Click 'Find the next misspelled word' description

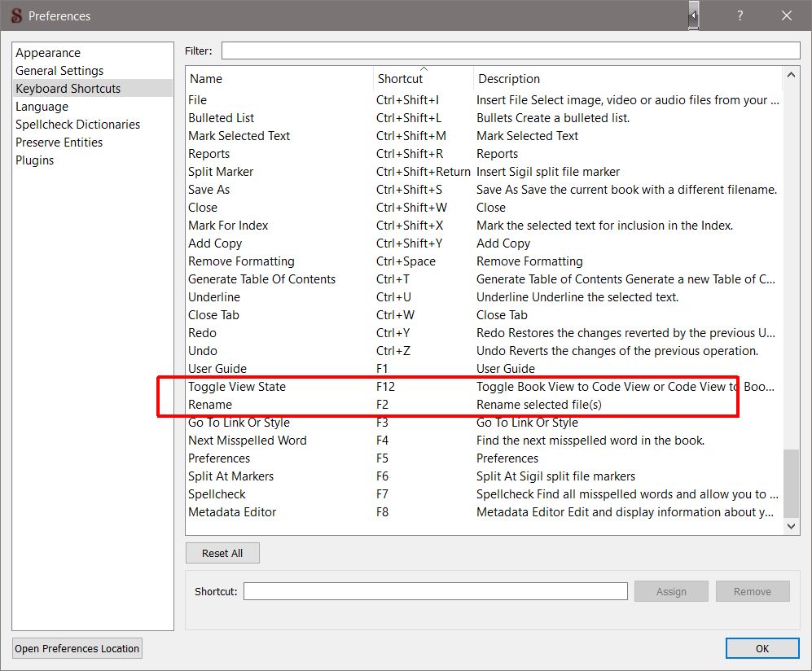tap(590, 441)
